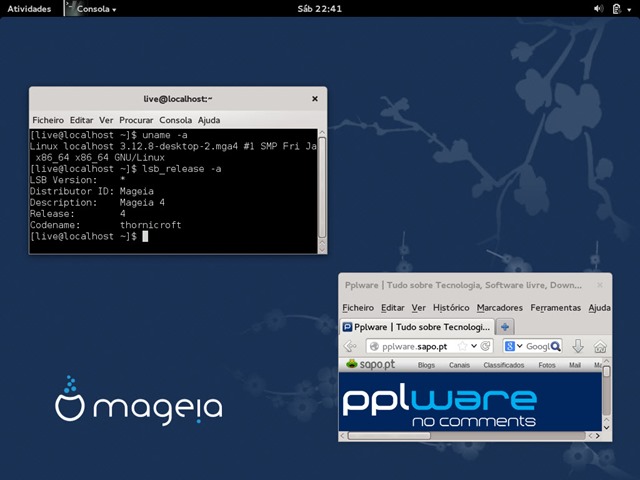
Task: Open the terminal's Editar menu
Action: (x=81, y=120)
